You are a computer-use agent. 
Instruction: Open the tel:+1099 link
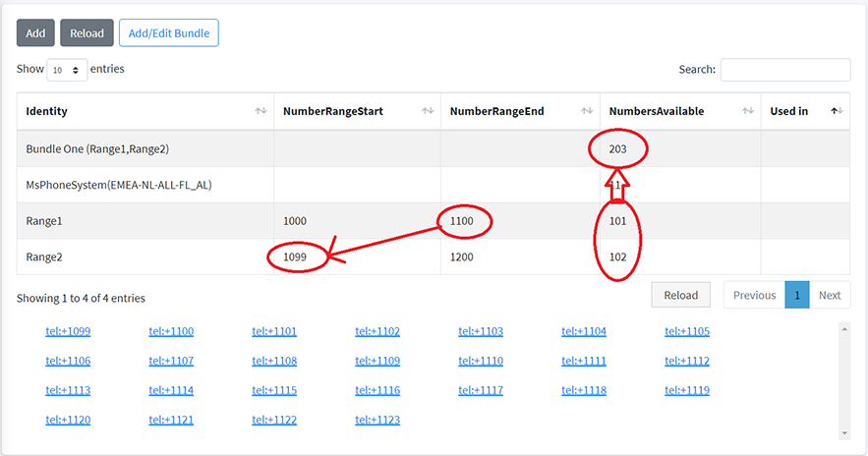[x=68, y=332]
